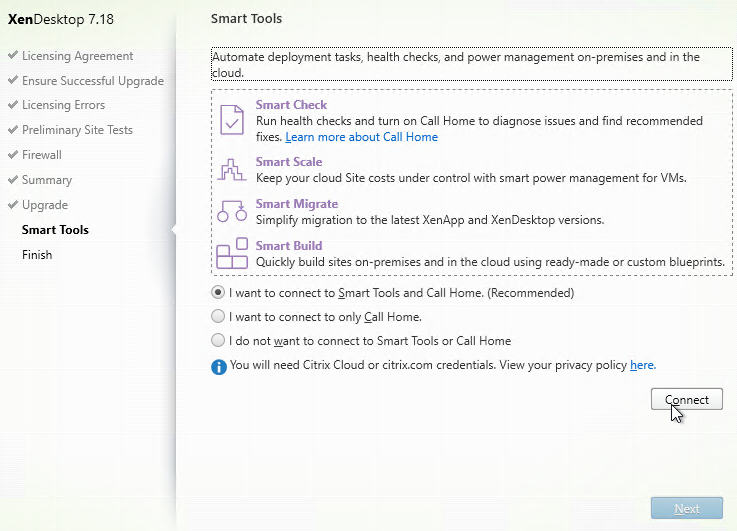Click the Smart Migrate icon
This screenshot has width=737, height=531.
(x=232, y=211)
